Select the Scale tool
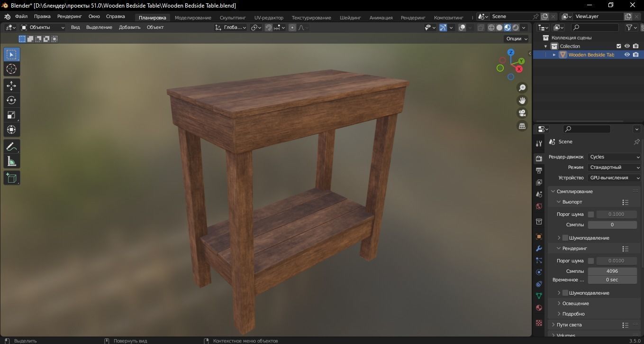Image resolution: width=644 pixels, height=344 pixels. pyautogui.click(x=11, y=115)
